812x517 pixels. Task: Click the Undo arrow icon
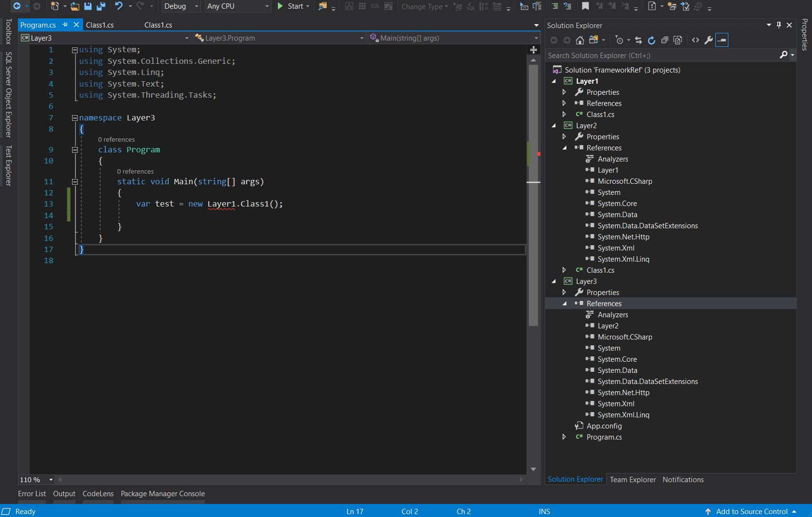[x=119, y=6]
